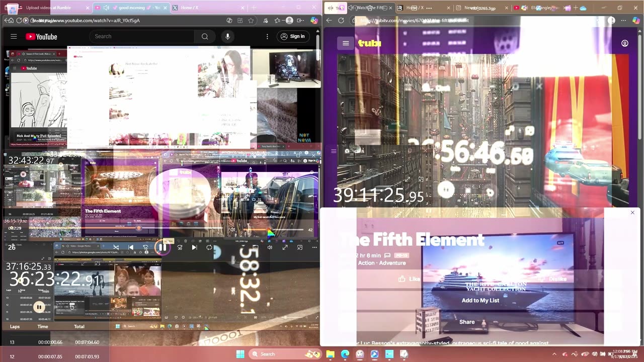Reload the YouTube page in left browser
Viewport: 644px width, 362px height.
(19, 21)
